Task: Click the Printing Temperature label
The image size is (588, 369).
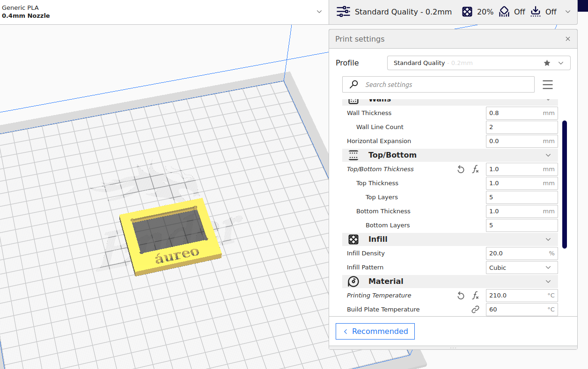Action: [379, 295]
